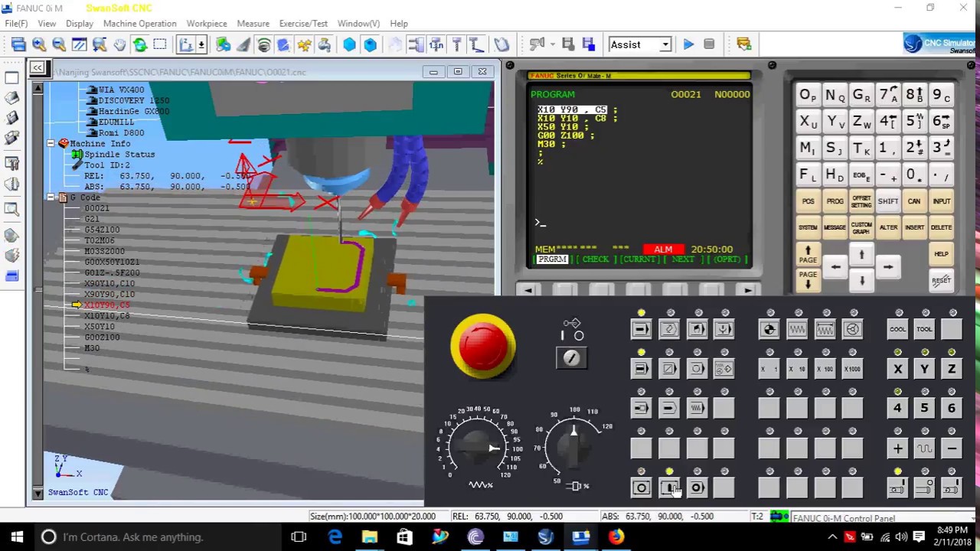Select the X 100 increment key
Image resolution: width=980 pixels, height=551 pixels.
click(825, 369)
